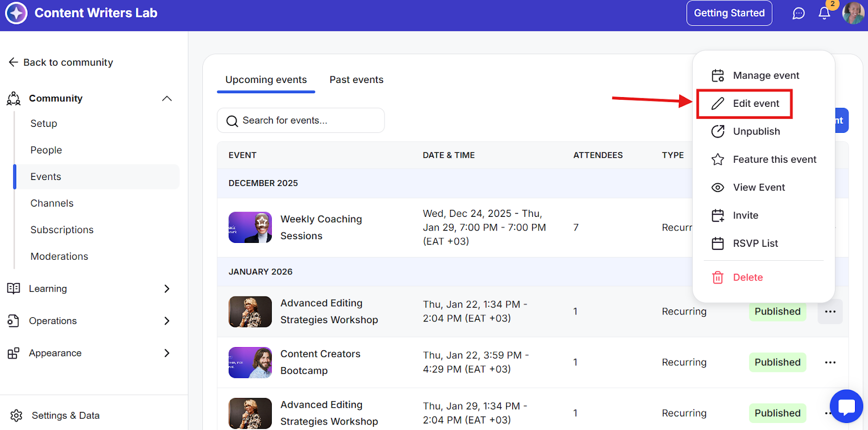
Task: Click the user profile avatar
Action: tap(853, 13)
